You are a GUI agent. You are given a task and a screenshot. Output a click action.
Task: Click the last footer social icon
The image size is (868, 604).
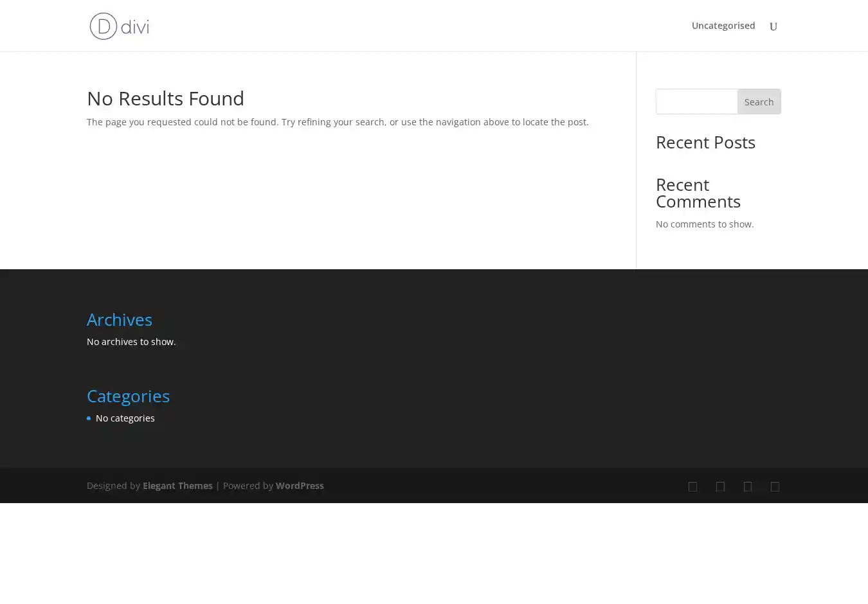point(775,486)
